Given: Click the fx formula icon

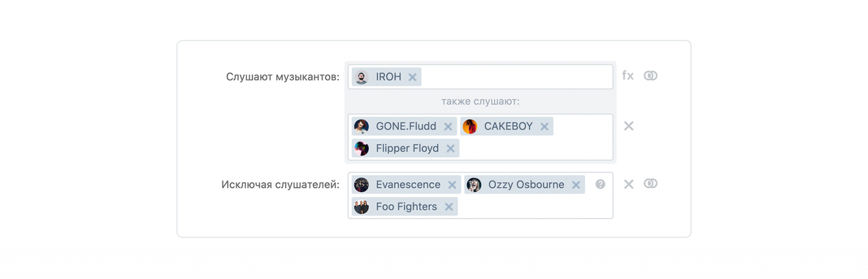Looking at the screenshot, I should pos(628,76).
